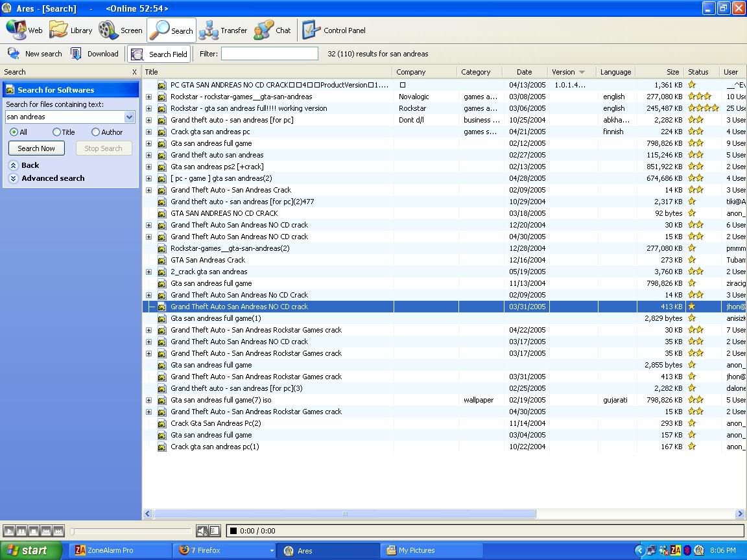Open the Windows Start menu
Image resolution: width=747 pixels, height=560 pixels.
click(30, 550)
